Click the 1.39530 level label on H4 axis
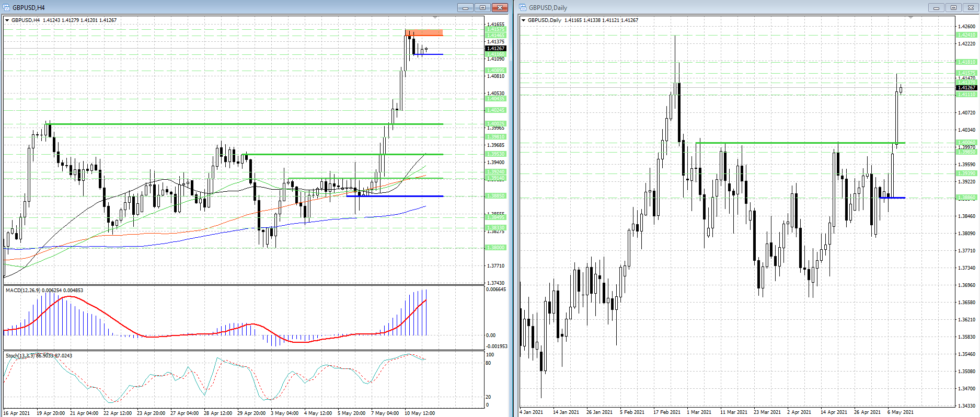 pyautogui.click(x=496, y=154)
